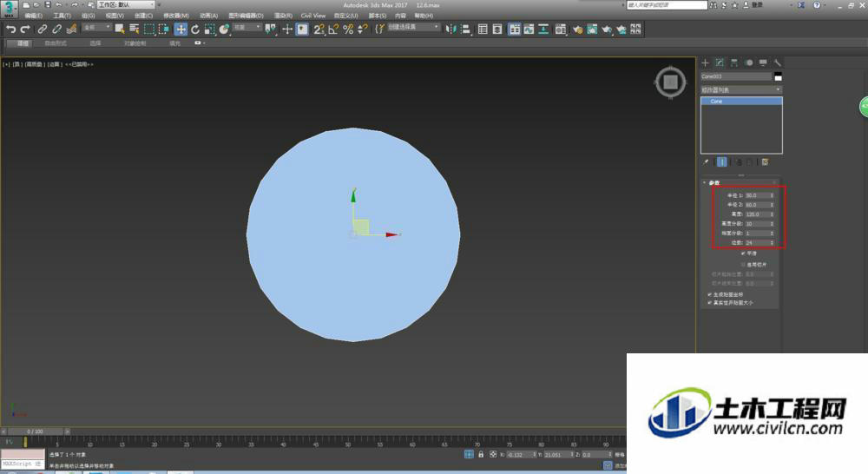
Task: Click the Bind to Space Warp icon
Action: tap(71, 30)
